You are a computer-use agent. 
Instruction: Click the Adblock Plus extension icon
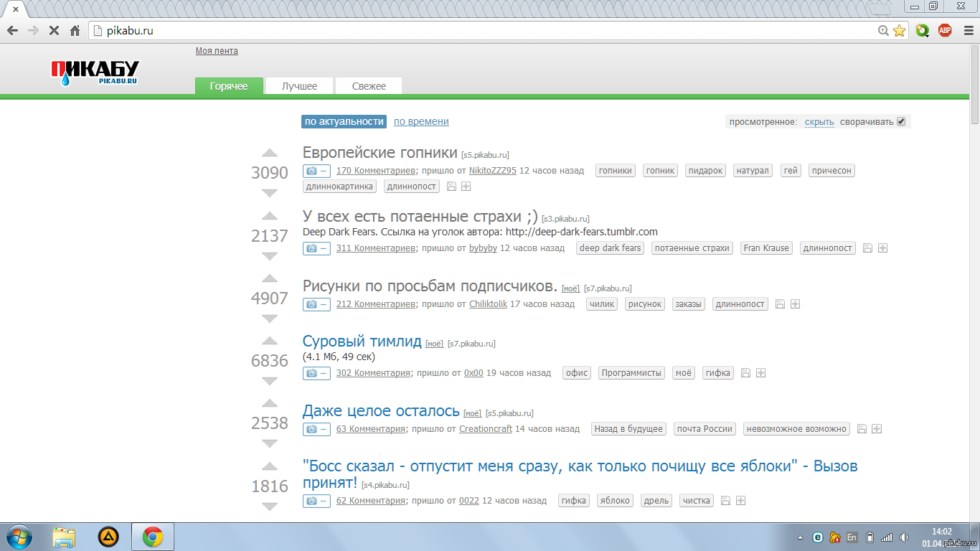point(945,30)
